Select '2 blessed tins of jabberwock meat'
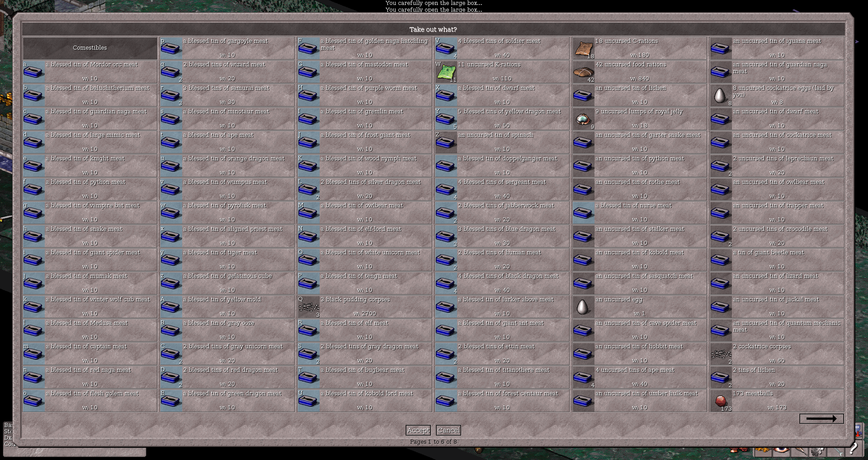Viewport: 868px width, 460px height. pos(502,213)
